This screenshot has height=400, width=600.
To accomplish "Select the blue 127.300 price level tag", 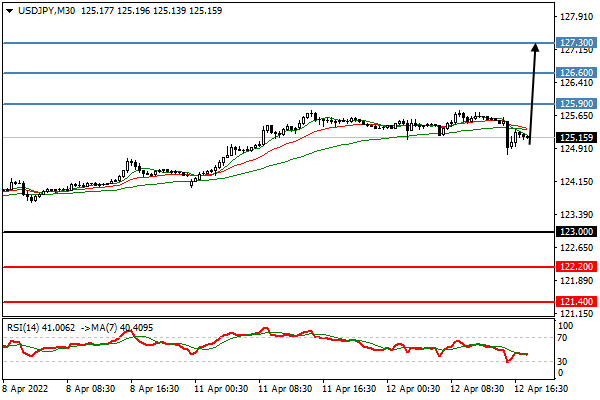I will click(x=576, y=42).
